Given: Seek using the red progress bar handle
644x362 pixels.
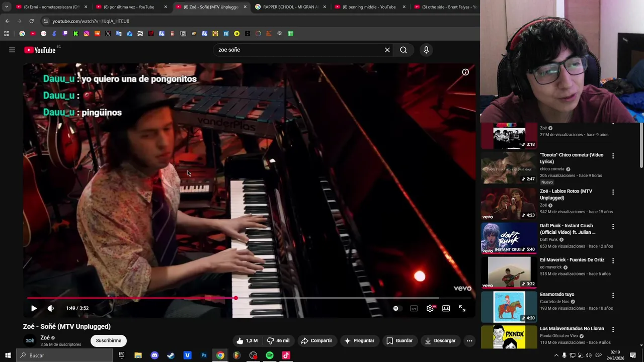Looking at the screenshot, I should pos(235,298).
